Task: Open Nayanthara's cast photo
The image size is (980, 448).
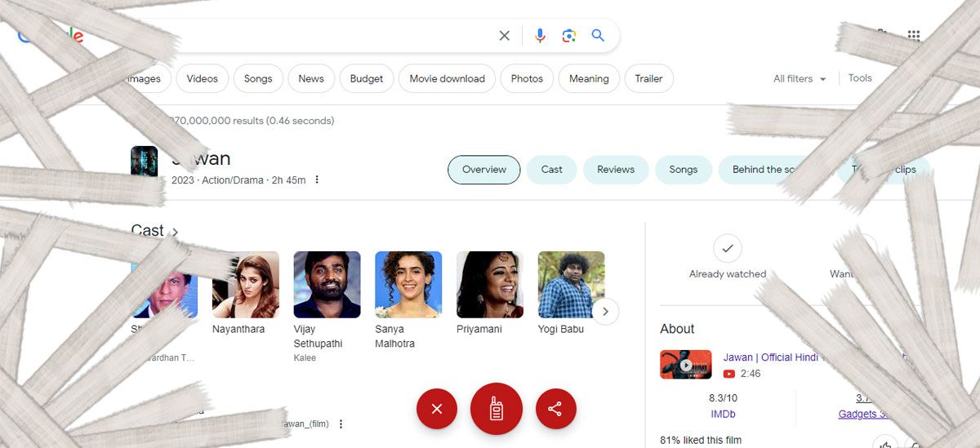Action: tap(246, 284)
